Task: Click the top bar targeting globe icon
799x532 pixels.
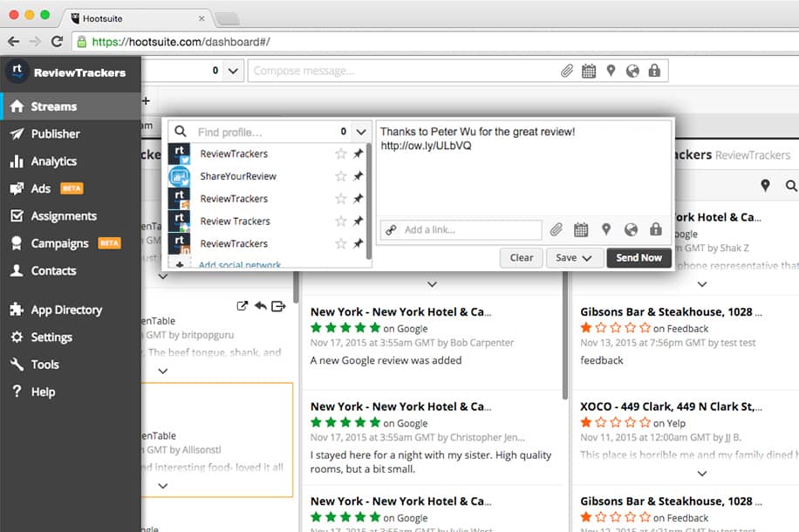Action: [x=632, y=71]
